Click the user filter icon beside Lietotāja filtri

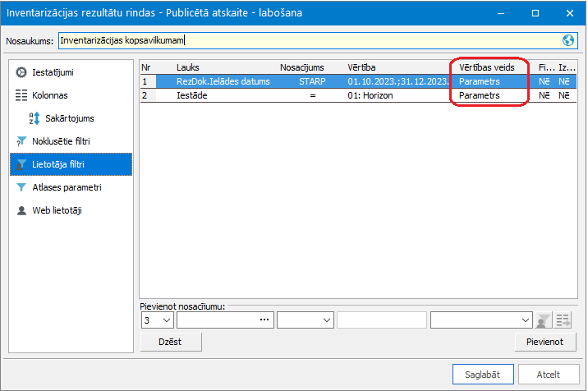pos(21,164)
